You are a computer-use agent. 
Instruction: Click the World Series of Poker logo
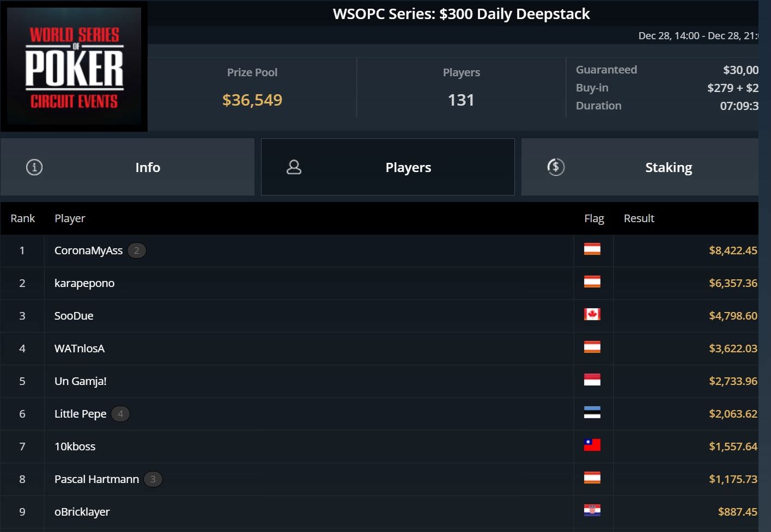click(74, 66)
